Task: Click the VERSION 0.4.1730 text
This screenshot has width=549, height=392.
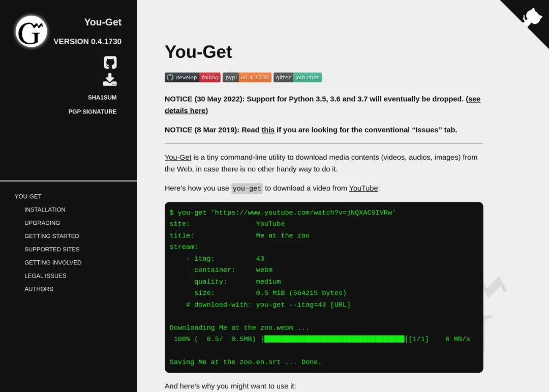Action: (x=87, y=41)
